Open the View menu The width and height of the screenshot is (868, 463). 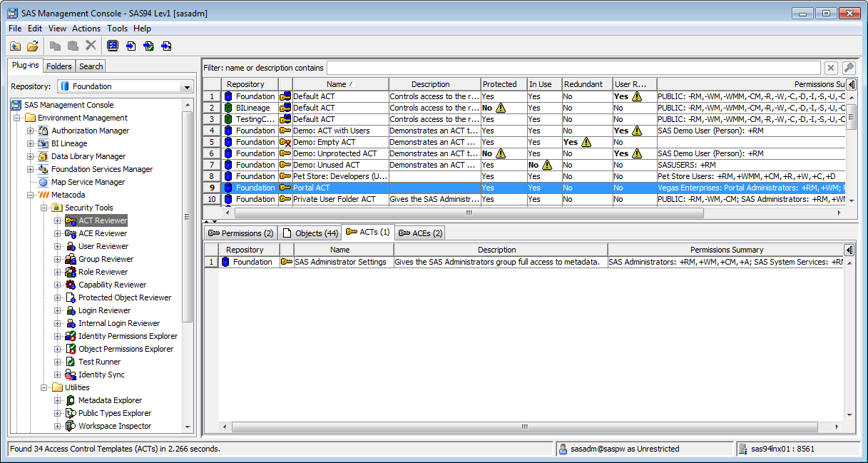click(57, 29)
